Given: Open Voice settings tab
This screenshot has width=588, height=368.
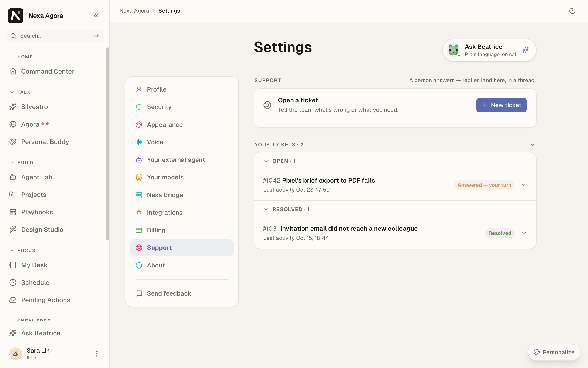Looking at the screenshot, I should pos(182,142).
